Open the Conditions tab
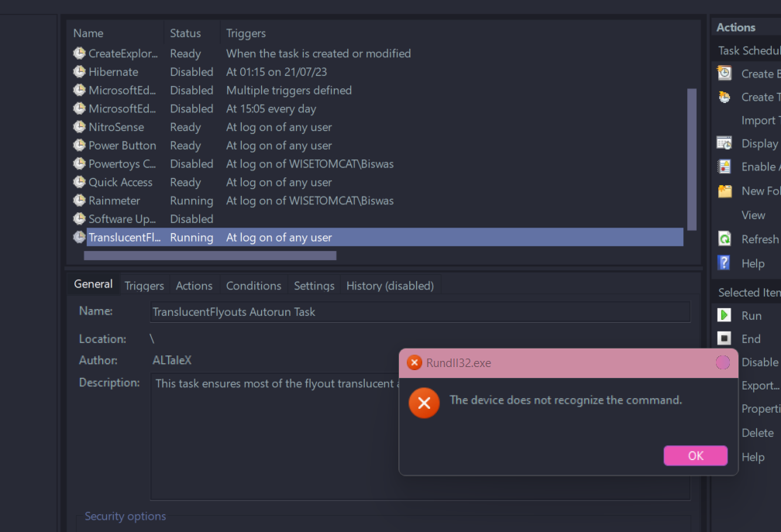Screen dimensions: 781x532 coord(253,285)
